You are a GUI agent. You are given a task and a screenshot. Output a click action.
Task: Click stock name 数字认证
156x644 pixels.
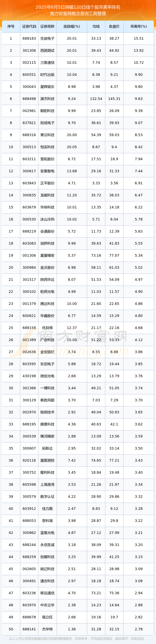[x=47, y=497]
